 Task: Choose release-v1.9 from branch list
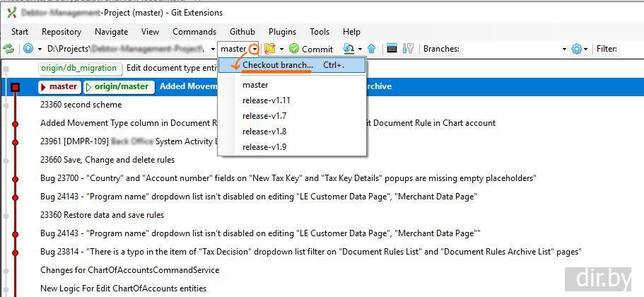tap(264, 147)
